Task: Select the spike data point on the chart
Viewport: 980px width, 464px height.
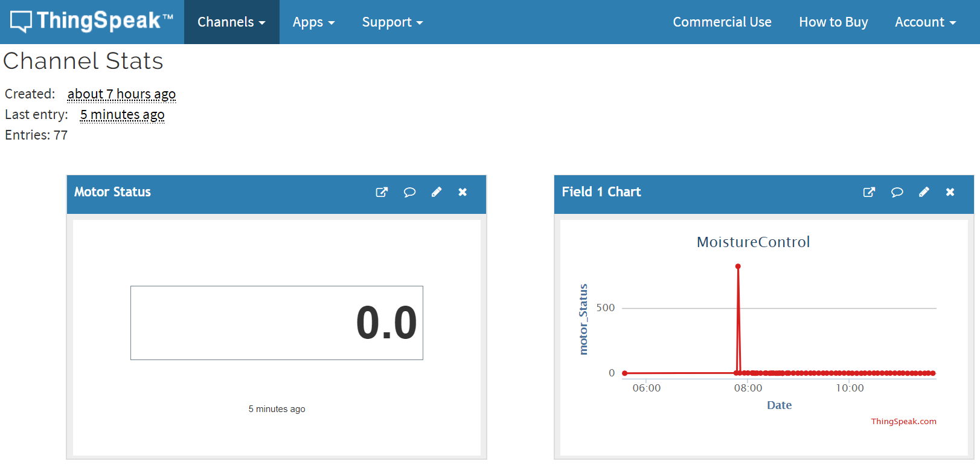Action: (x=738, y=266)
